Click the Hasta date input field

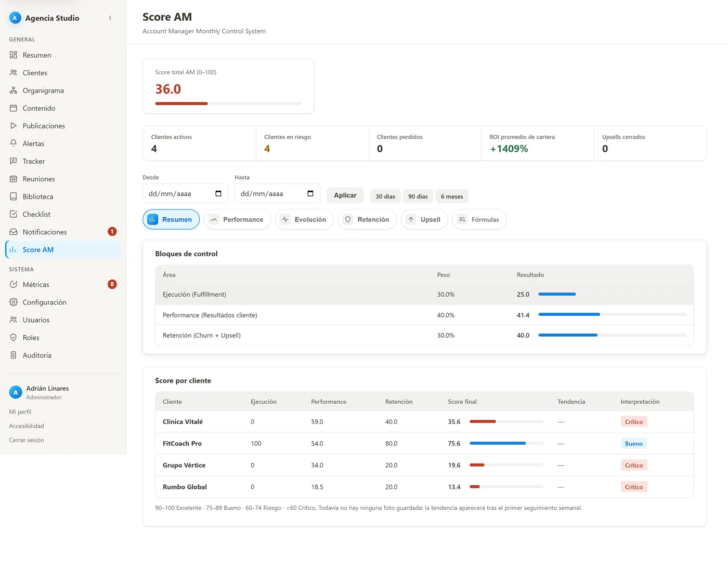(x=277, y=193)
